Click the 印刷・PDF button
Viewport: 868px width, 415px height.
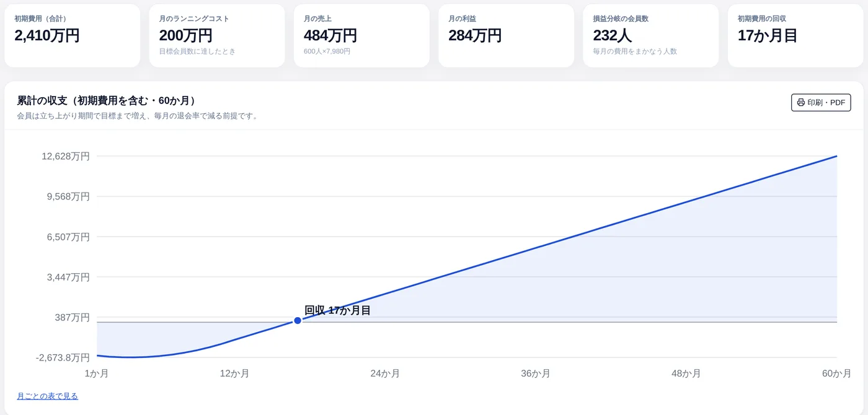(x=821, y=102)
